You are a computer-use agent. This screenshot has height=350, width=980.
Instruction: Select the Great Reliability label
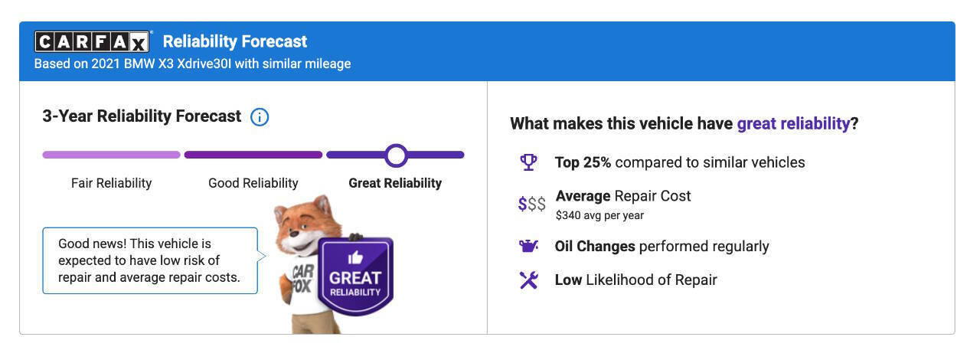click(x=395, y=183)
